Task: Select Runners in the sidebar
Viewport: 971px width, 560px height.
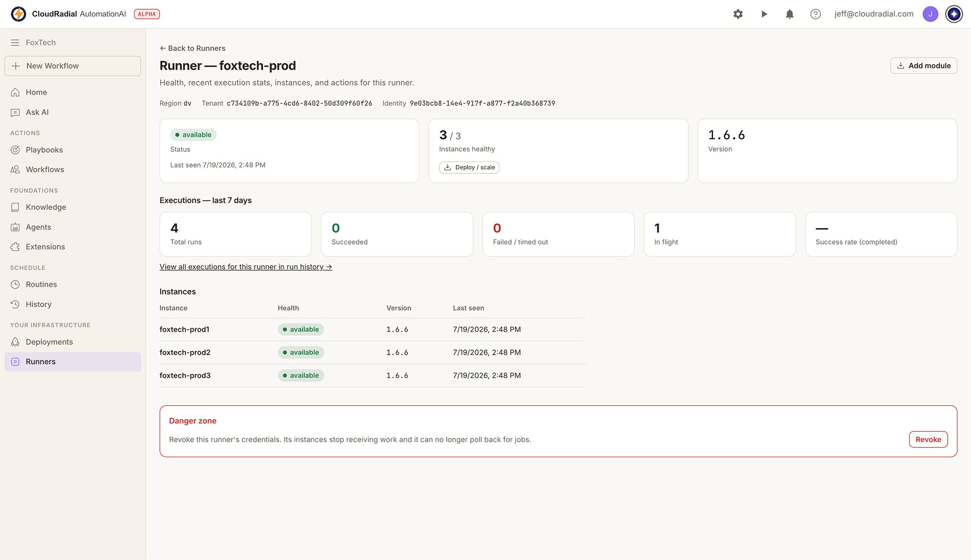Action: coord(73,362)
